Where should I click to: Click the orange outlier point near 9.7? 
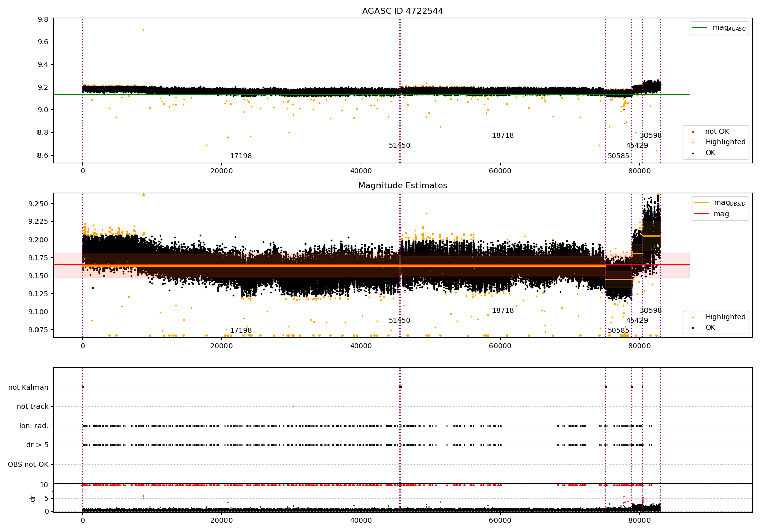click(x=143, y=30)
